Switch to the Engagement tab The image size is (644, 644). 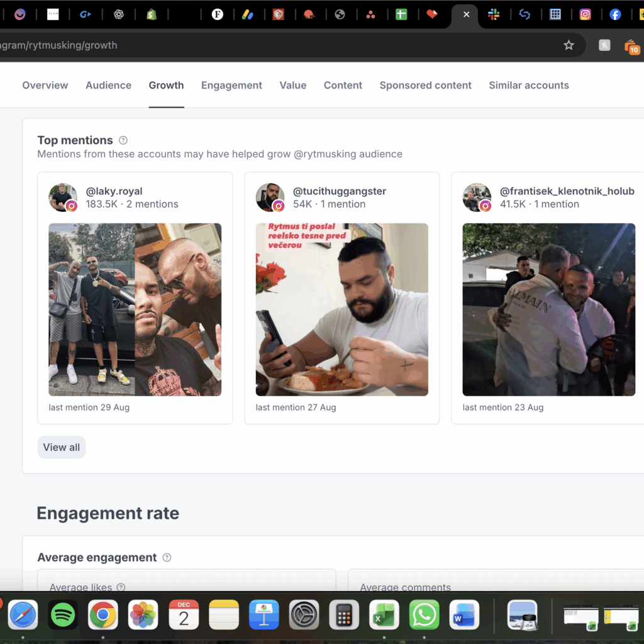click(231, 86)
